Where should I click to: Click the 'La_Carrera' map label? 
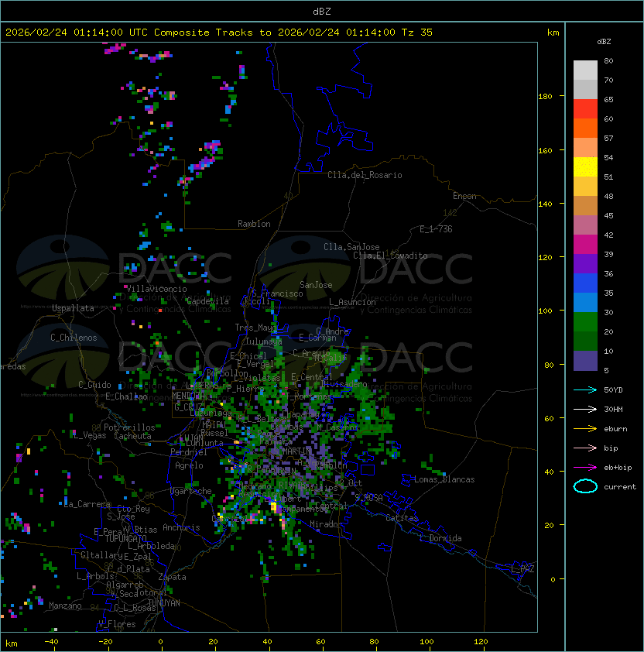(x=87, y=504)
